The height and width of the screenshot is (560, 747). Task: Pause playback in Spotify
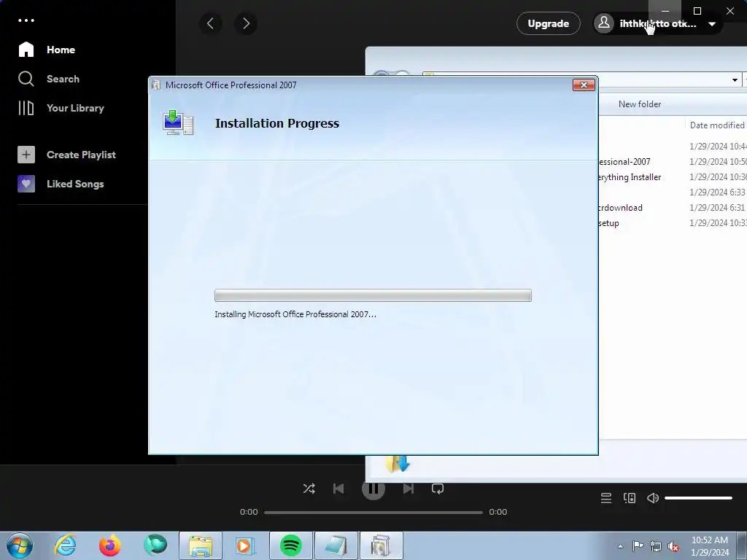point(373,489)
